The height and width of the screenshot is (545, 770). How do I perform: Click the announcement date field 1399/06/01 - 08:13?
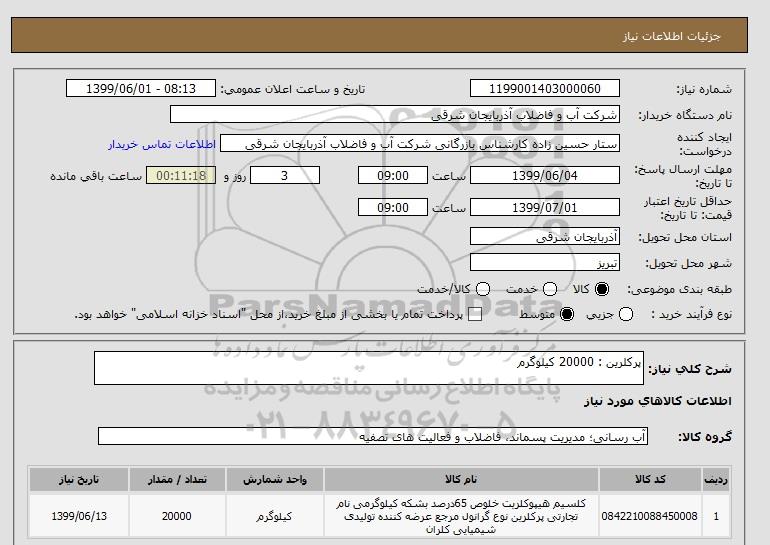141,88
